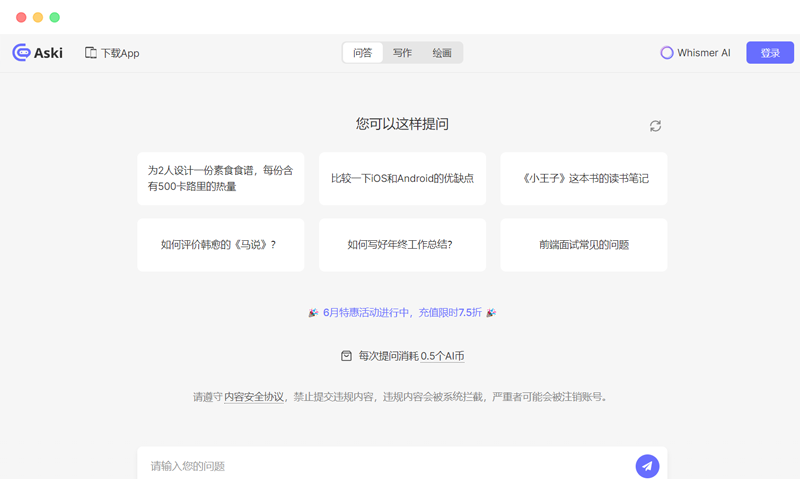Click the 下载App device icon

(90, 53)
